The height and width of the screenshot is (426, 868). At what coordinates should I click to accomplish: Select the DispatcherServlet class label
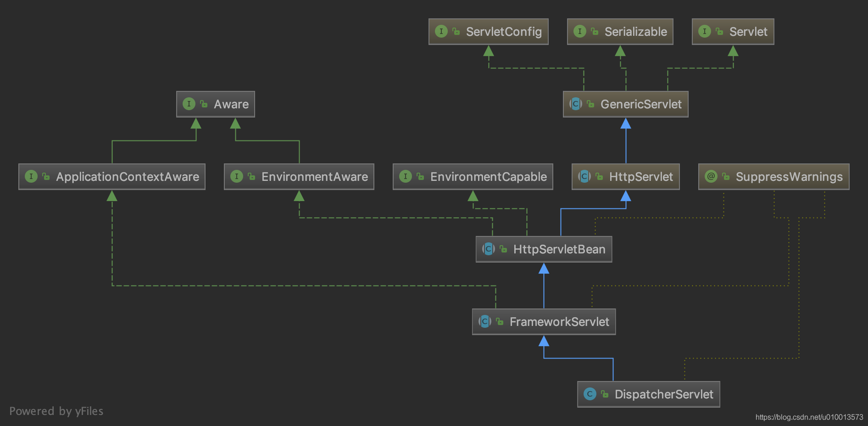[663, 394]
